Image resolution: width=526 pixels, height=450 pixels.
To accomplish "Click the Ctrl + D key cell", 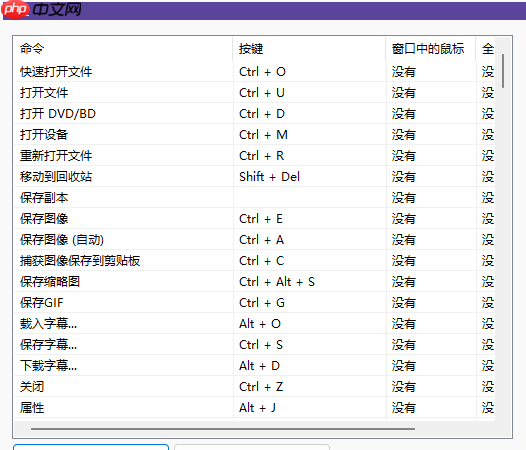I will [x=310, y=113].
